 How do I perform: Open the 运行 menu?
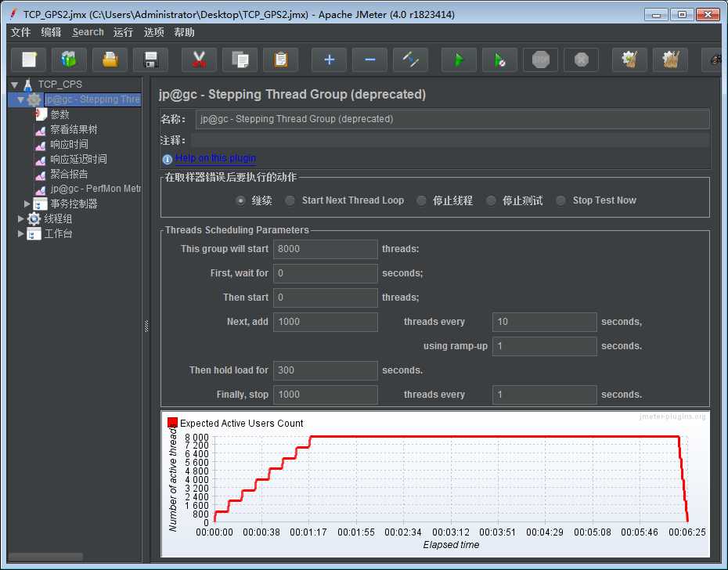tap(123, 32)
